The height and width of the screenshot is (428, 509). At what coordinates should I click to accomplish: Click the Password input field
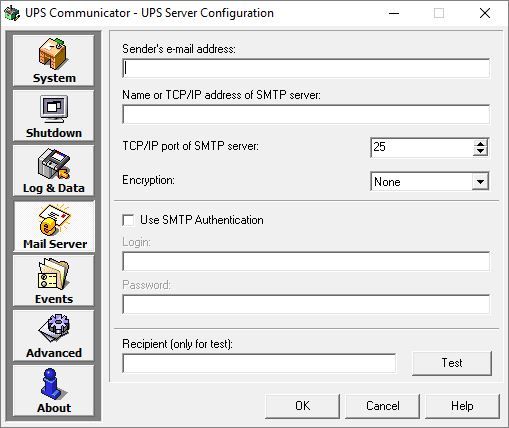(x=306, y=304)
